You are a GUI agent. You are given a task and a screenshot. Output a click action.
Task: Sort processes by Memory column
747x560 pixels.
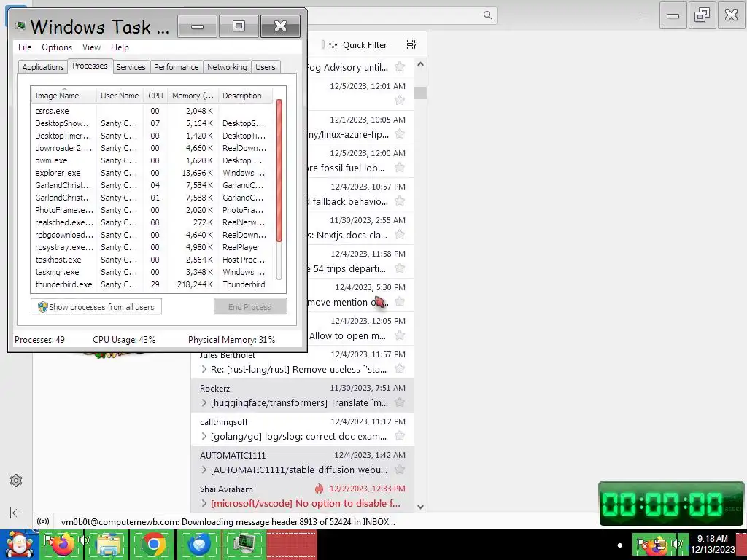tap(193, 96)
